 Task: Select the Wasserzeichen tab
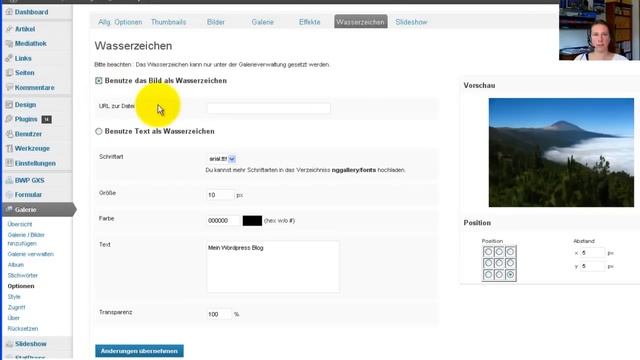point(361,22)
